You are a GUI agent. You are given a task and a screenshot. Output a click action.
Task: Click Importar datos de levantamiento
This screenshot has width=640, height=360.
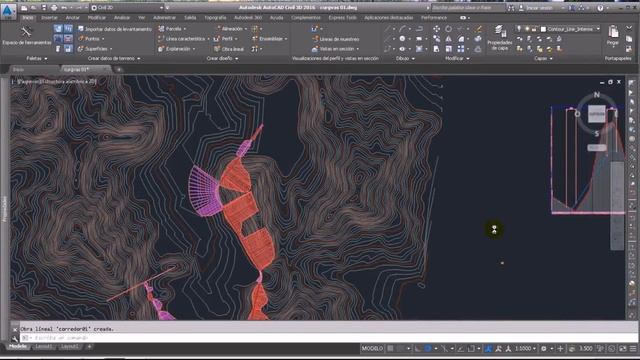coord(115,29)
